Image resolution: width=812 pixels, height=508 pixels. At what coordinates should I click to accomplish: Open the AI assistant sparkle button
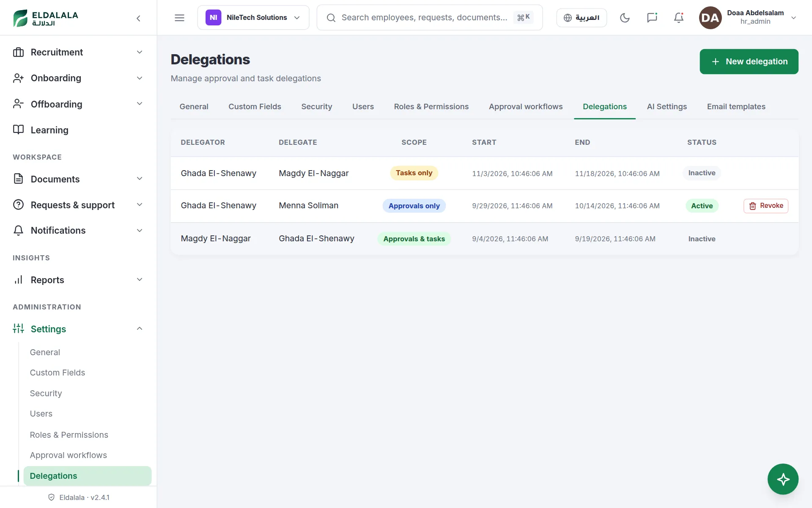(783, 479)
